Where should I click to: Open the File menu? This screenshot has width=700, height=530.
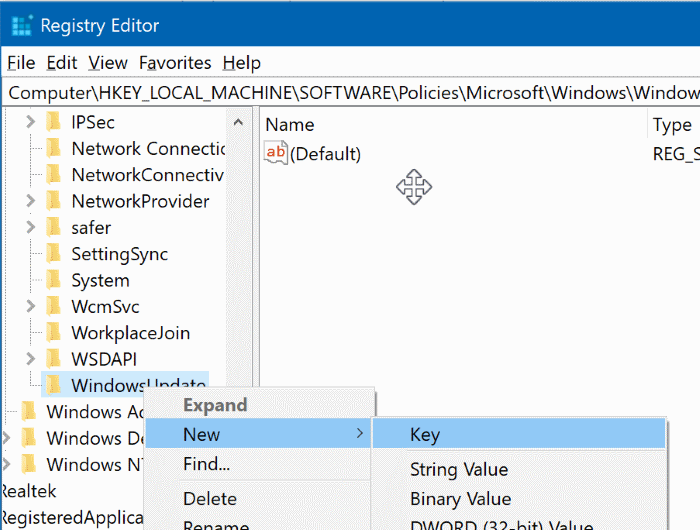coord(21,63)
